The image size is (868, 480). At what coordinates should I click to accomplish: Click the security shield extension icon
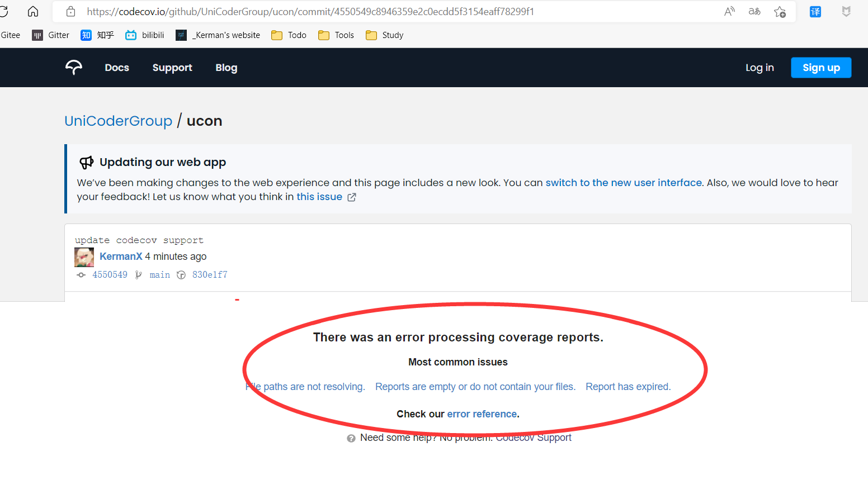click(846, 11)
